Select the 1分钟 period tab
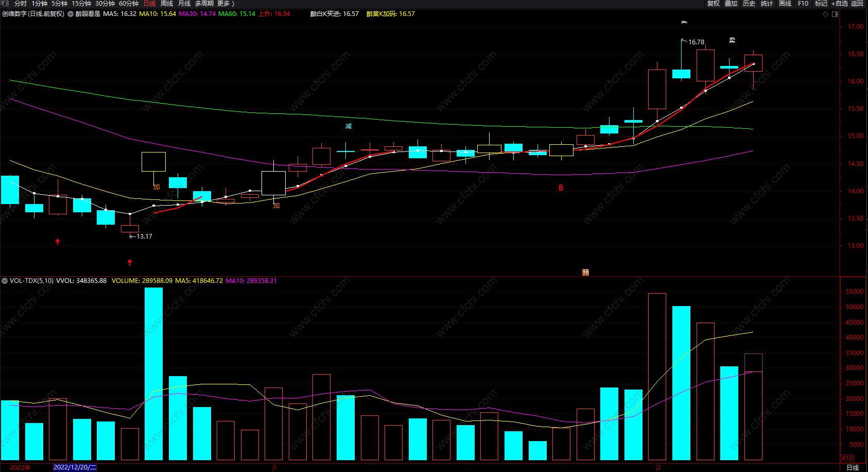 click(x=39, y=4)
